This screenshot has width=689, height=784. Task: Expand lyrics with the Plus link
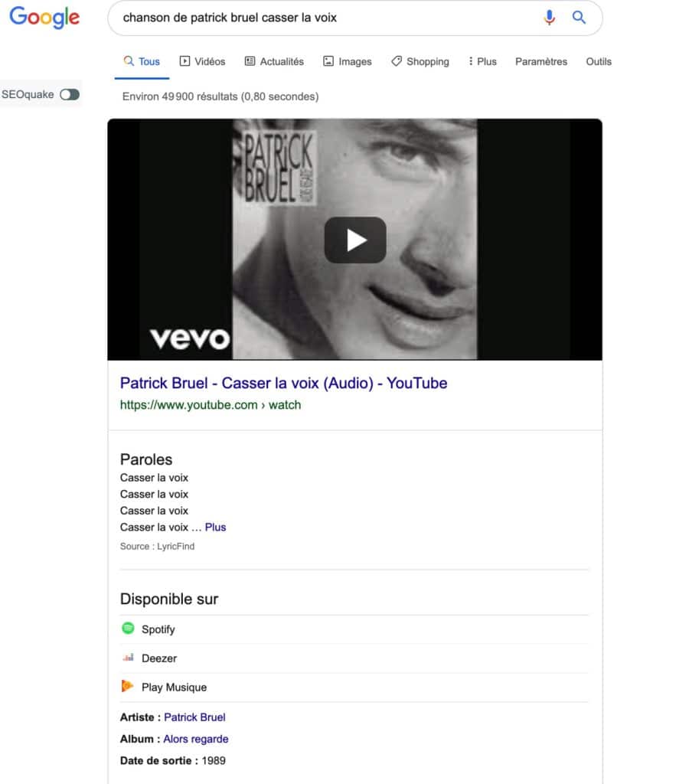[215, 528]
